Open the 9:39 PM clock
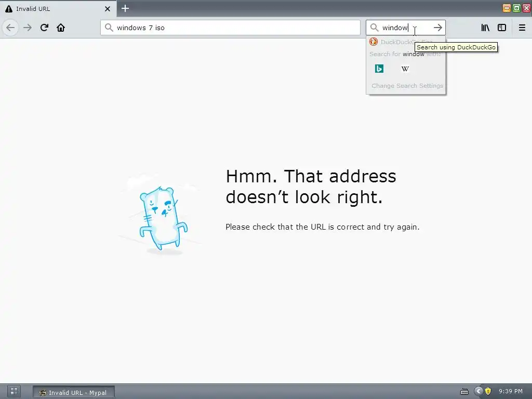The image size is (532, 399). 511,391
